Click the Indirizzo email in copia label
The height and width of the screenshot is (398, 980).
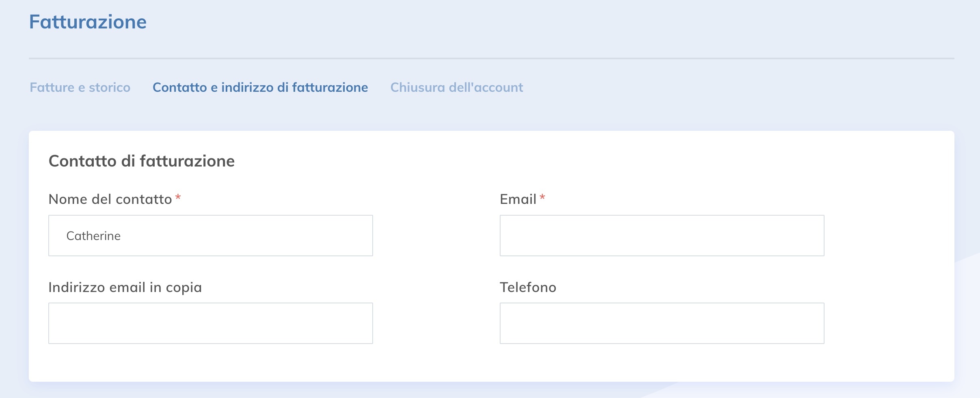point(125,287)
